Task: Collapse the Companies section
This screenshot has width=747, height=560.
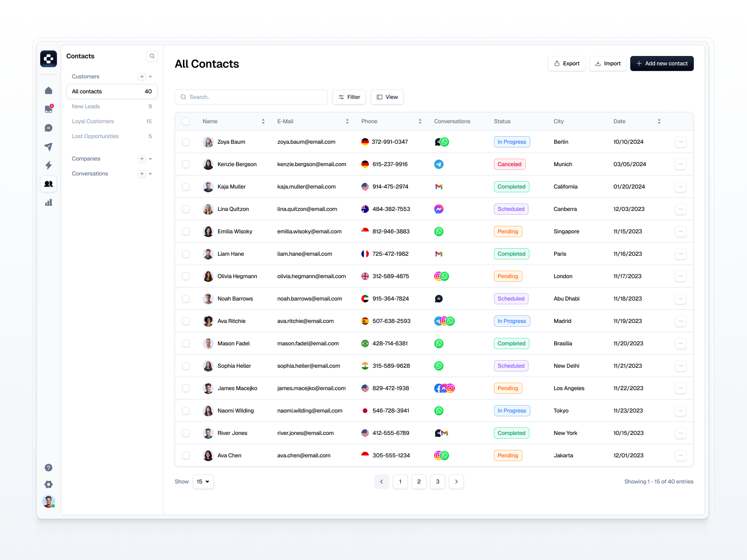Action: pos(150,159)
